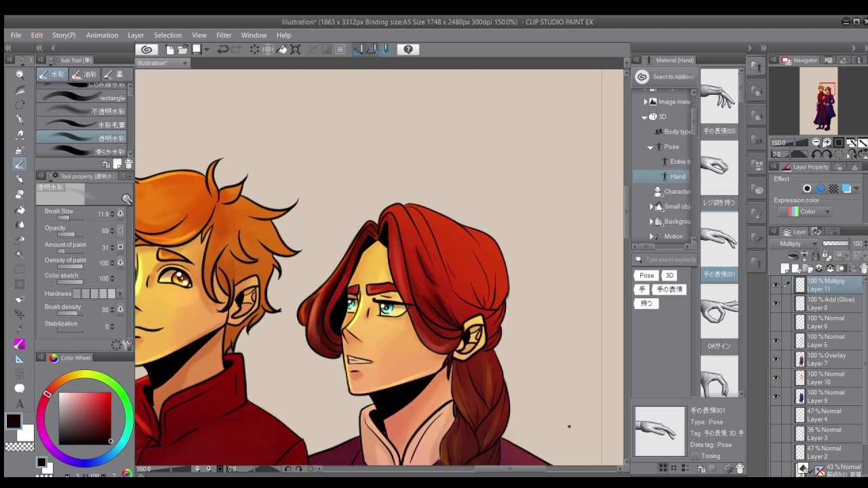This screenshot has height=488, width=868.
Task: Hide Layer 11 Multiply visibility eye
Action: [776, 285]
